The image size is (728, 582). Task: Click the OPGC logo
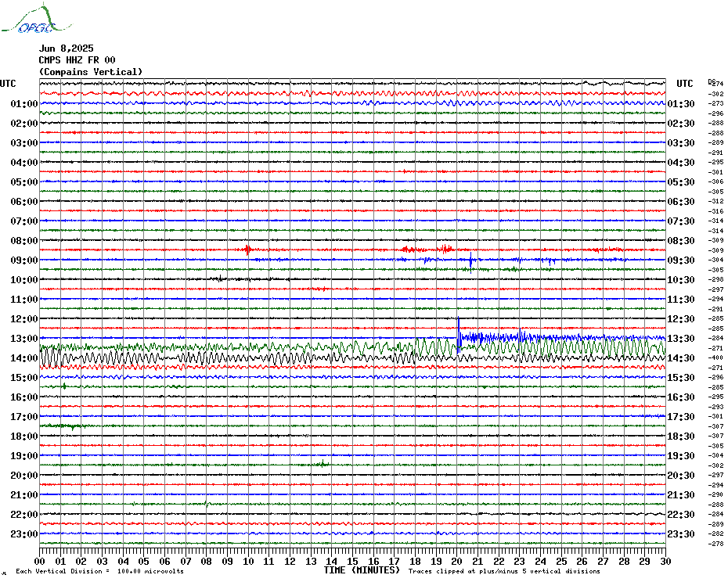point(37,19)
